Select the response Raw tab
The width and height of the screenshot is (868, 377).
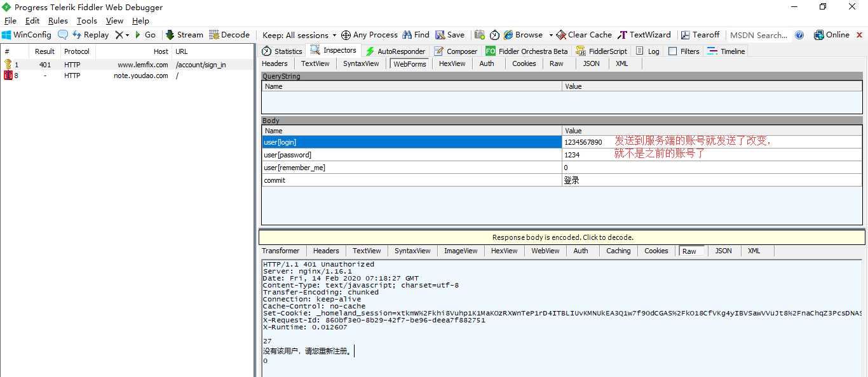pyautogui.click(x=691, y=251)
